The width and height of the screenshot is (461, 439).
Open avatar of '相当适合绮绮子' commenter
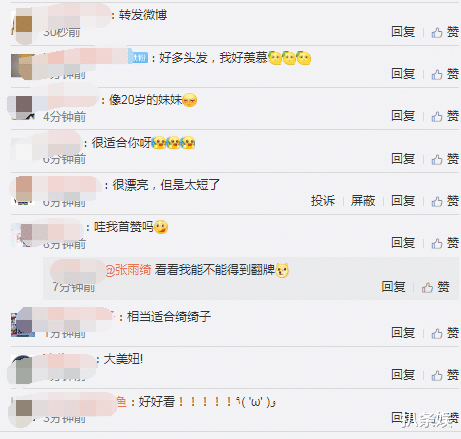(23, 325)
